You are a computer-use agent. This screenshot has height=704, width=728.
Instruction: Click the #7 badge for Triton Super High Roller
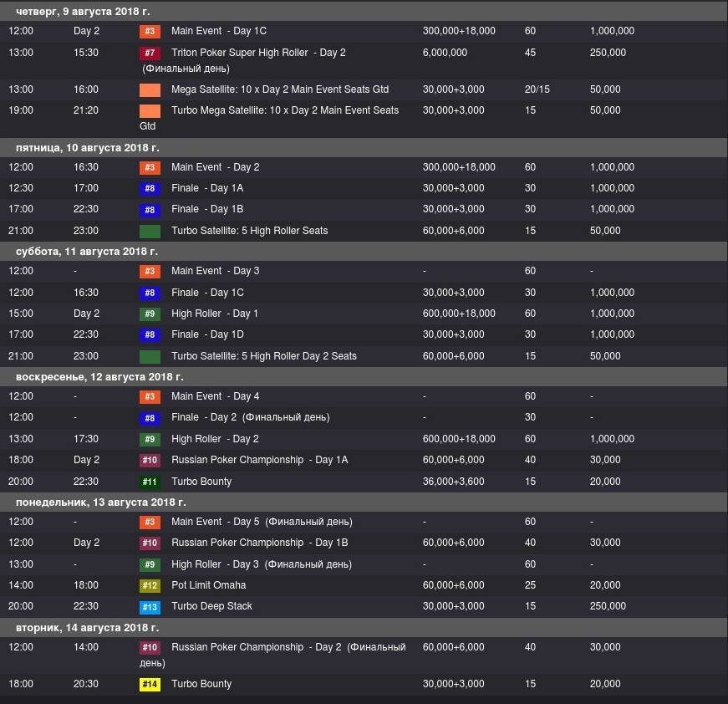pyautogui.click(x=150, y=53)
